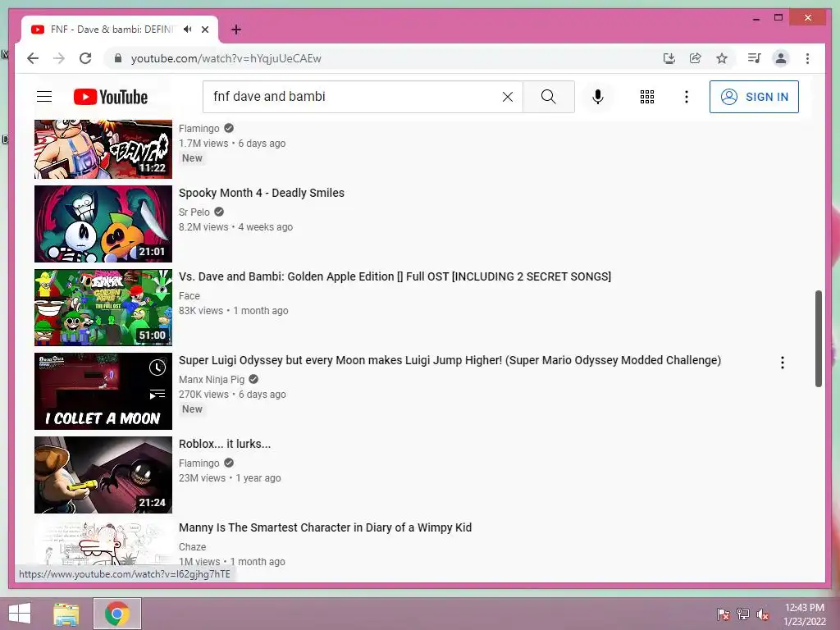Image resolution: width=840 pixels, height=630 pixels.
Task: Clear the search box with the X icon
Action: click(x=507, y=97)
